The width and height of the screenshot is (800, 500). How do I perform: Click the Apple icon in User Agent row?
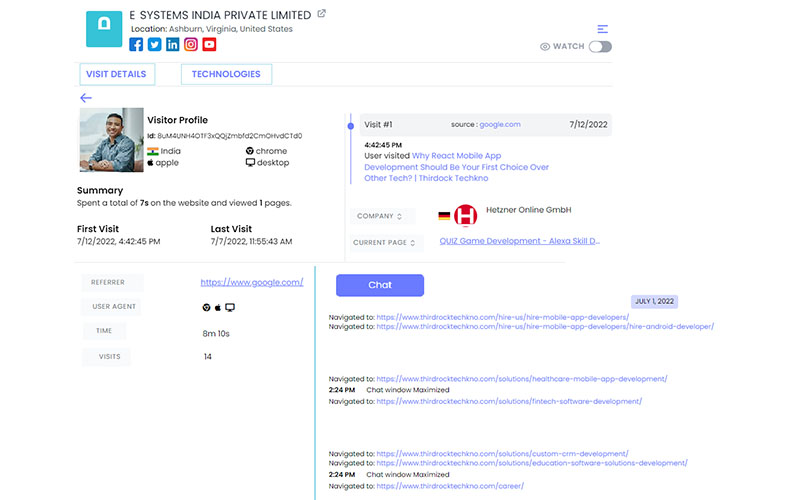218,307
